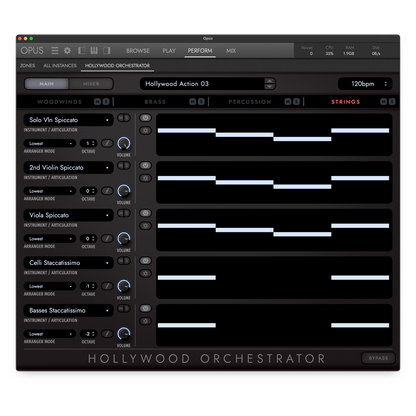Open the Viola Spiccato instrument dropdown
Image resolution: width=416 pixels, height=416 pixels.
[x=68, y=215]
